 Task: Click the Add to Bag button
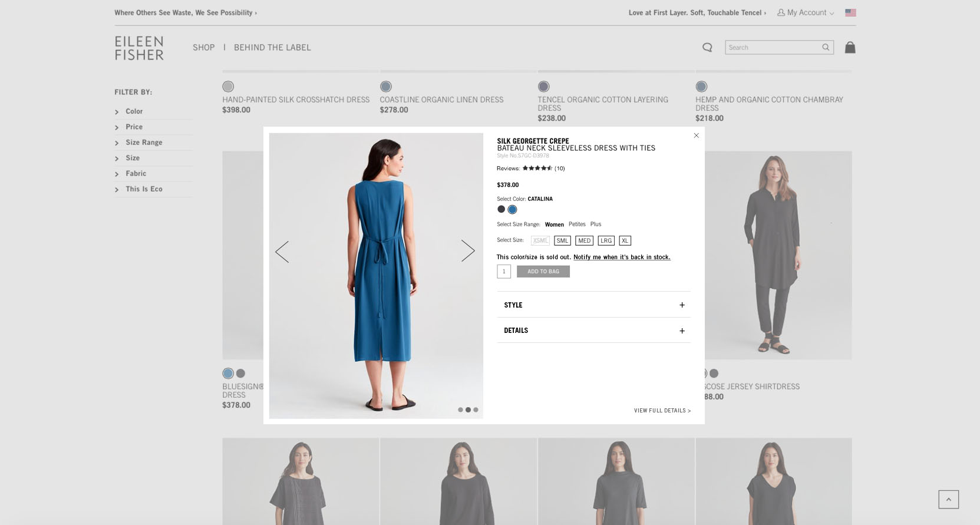543,271
